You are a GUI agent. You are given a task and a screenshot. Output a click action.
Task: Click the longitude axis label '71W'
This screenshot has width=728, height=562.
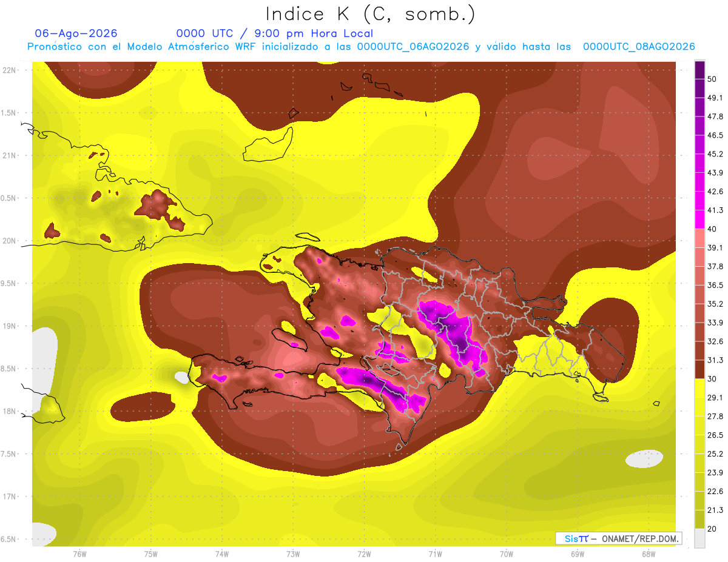click(x=435, y=554)
